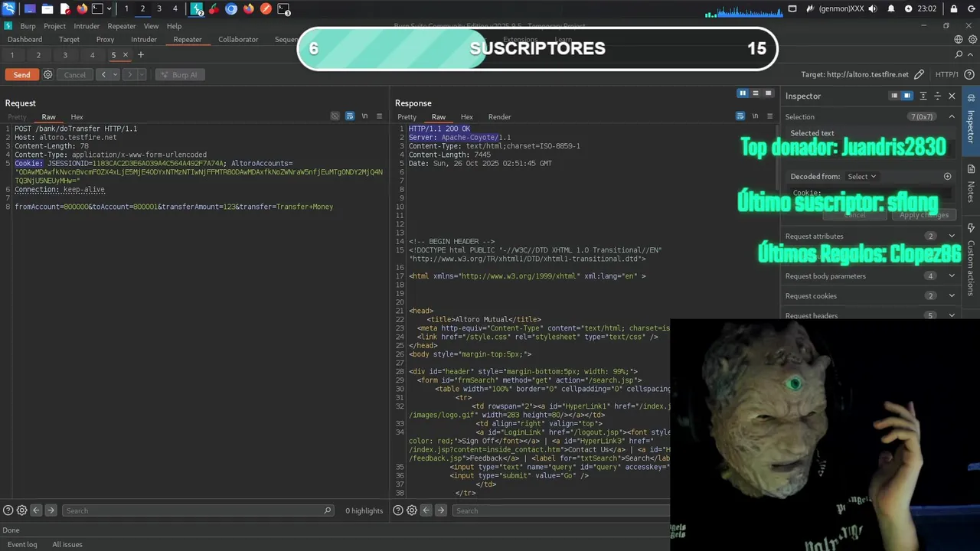The width and height of the screenshot is (980, 551).
Task: Close the Inspector panel
Action: (x=952, y=96)
